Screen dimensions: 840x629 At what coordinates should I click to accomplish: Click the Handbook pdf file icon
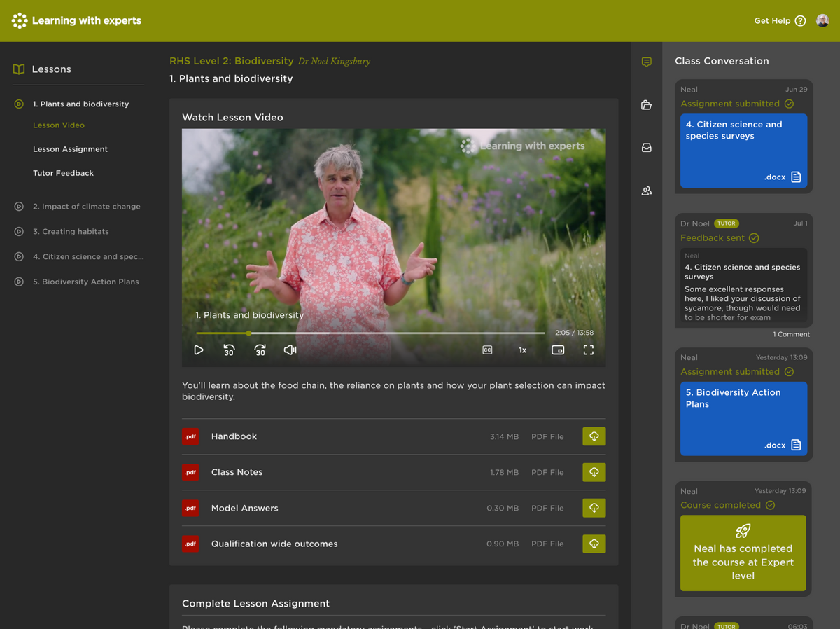pyautogui.click(x=190, y=436)
